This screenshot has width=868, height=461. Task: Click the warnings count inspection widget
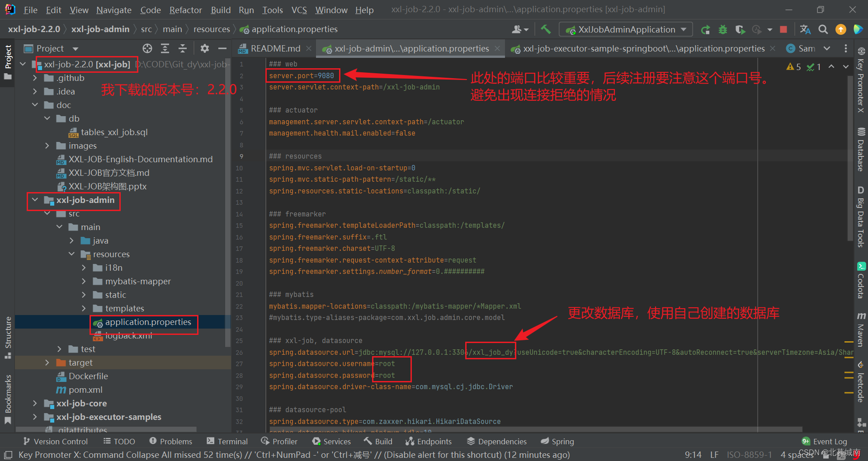[794, 66]
